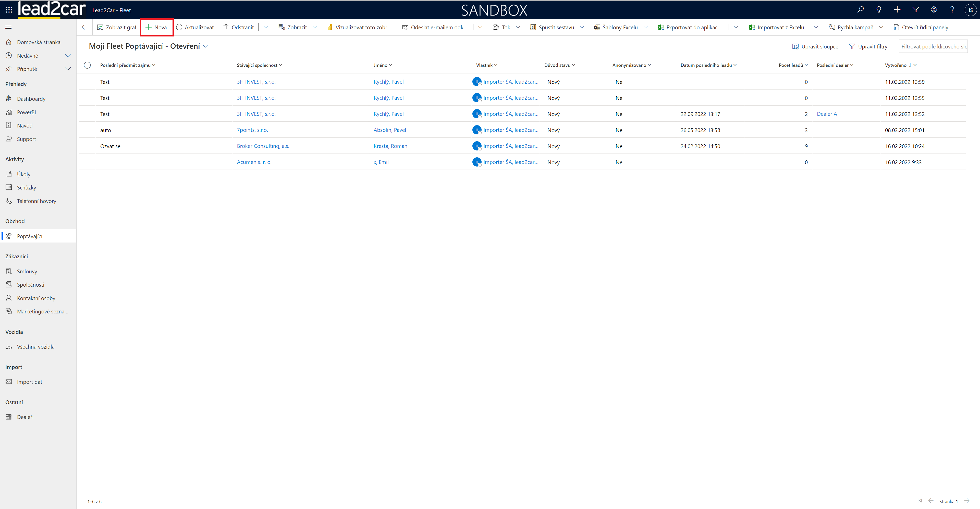The height and width of the screenshot is (509, 980).
Task: Click the question mark help icon
Action: click(x=952, y=10)
